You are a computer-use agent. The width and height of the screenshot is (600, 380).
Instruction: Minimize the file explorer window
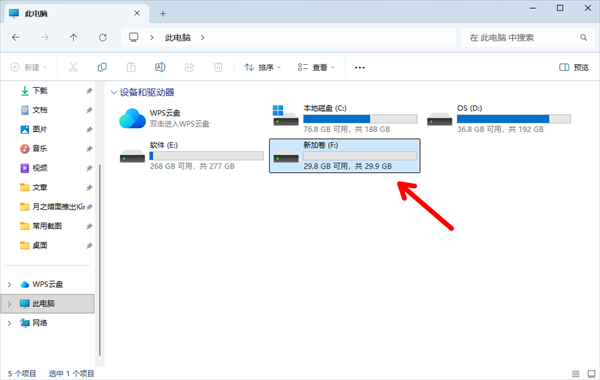tap(533, 8)
